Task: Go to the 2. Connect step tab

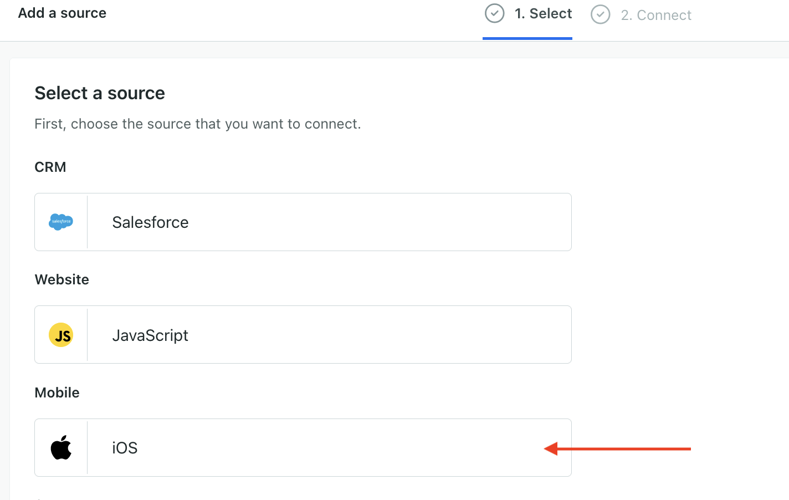Action: pyautogui.click(x=655, y=15)
